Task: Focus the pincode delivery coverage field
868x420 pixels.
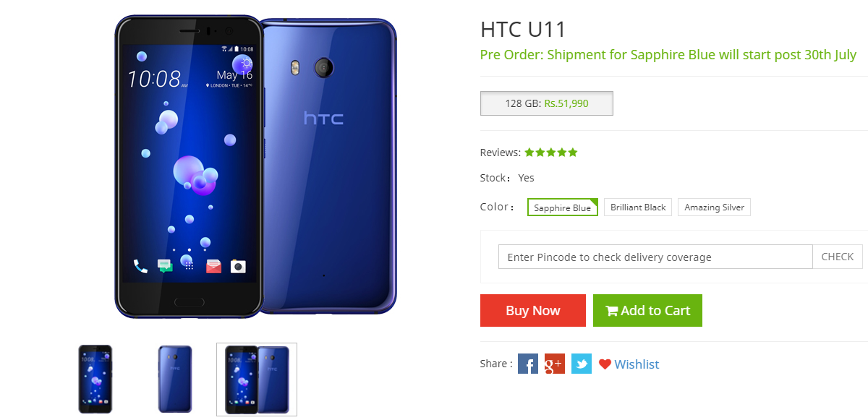Action: click(655, 257)
